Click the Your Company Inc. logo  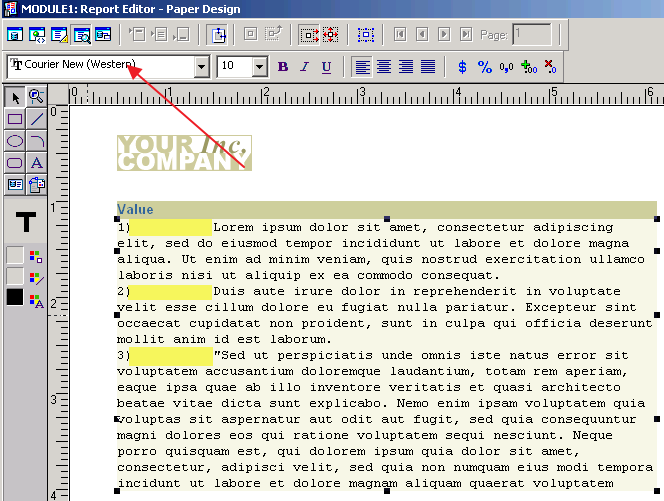tap(184, 153)
